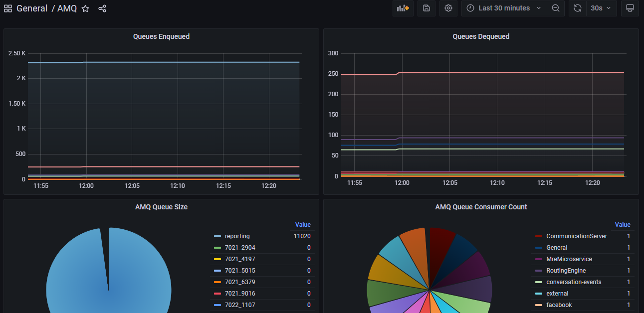Image resolution: width=644 pixels, height=313 pixels.
Task: Open the General folder breadcrumb
Action: coord(32,8)
